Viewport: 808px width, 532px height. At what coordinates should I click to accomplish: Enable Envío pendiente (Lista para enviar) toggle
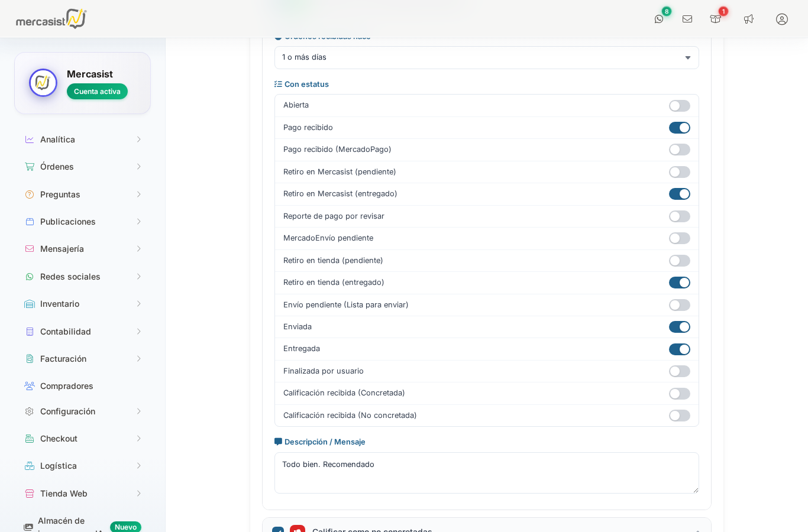click(x=680, y=305)
